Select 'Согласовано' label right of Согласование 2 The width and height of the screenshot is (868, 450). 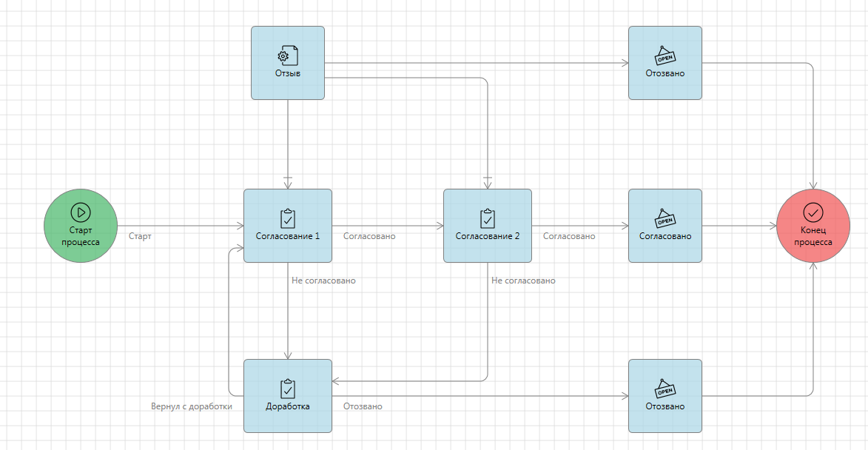click(x=569, y=236)
